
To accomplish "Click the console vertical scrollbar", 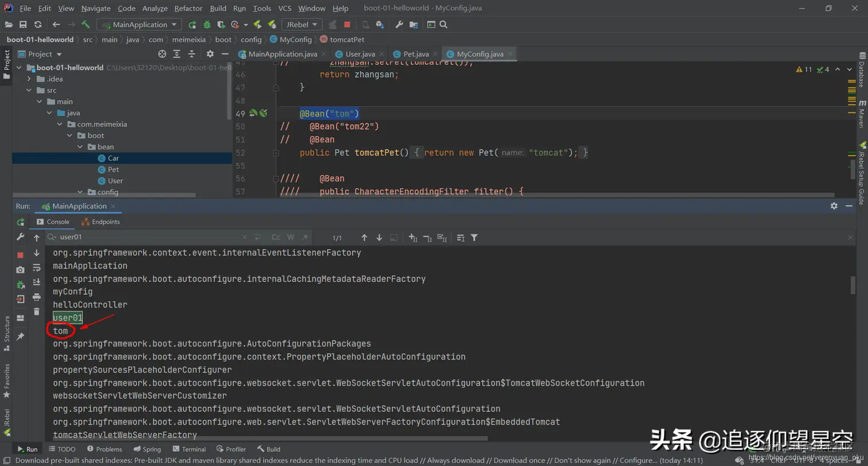I will coord(853,285).
